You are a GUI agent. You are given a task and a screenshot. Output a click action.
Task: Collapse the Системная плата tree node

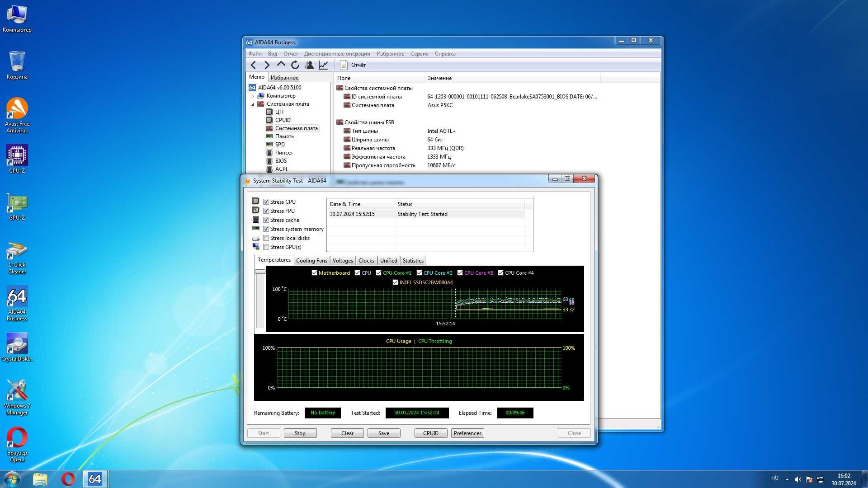[x=253, y=104]
